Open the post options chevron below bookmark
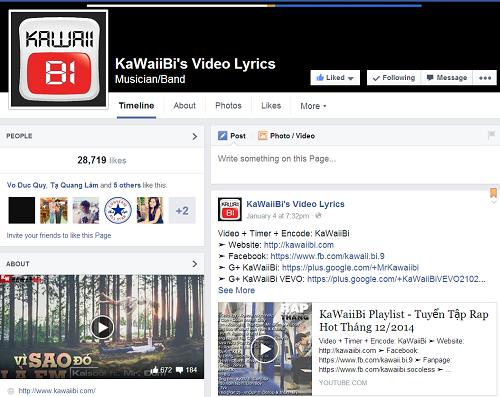Screen dimensions: 500x397 tap(494, 202)
